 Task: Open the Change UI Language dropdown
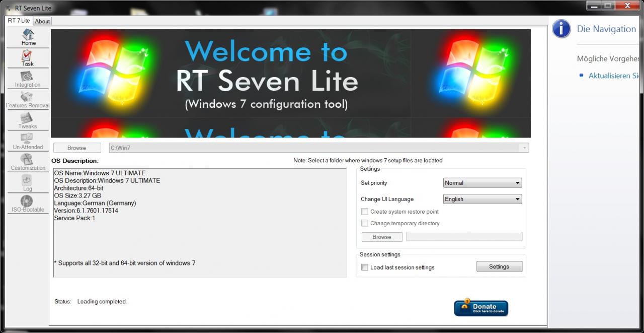point(482,199)
